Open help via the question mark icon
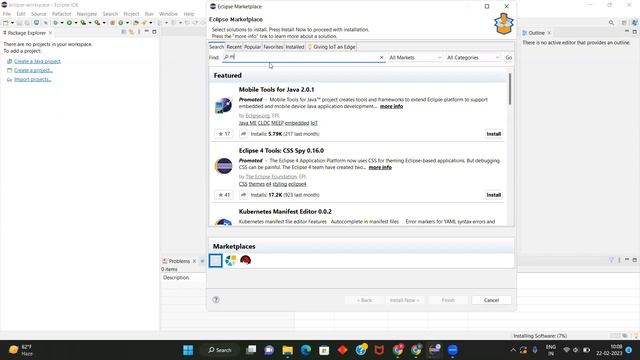Screen dimensions: 640x360 click(216, 300)
